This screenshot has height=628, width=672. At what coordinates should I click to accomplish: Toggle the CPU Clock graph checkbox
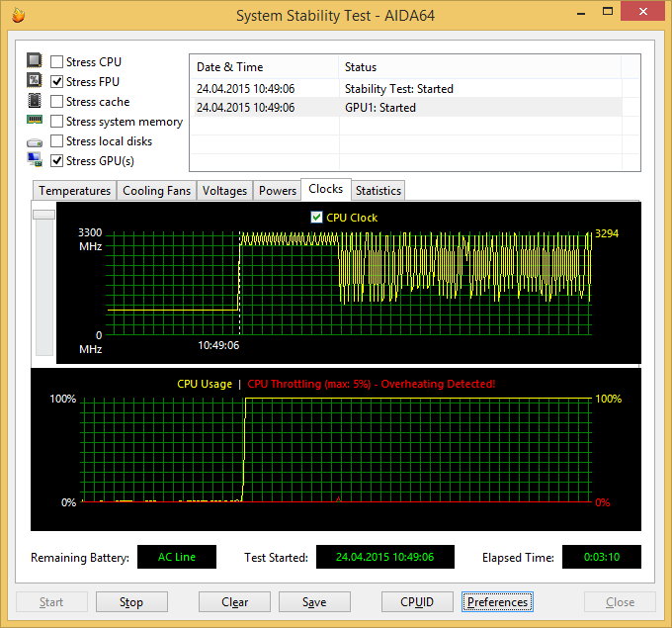pos(316,218)
